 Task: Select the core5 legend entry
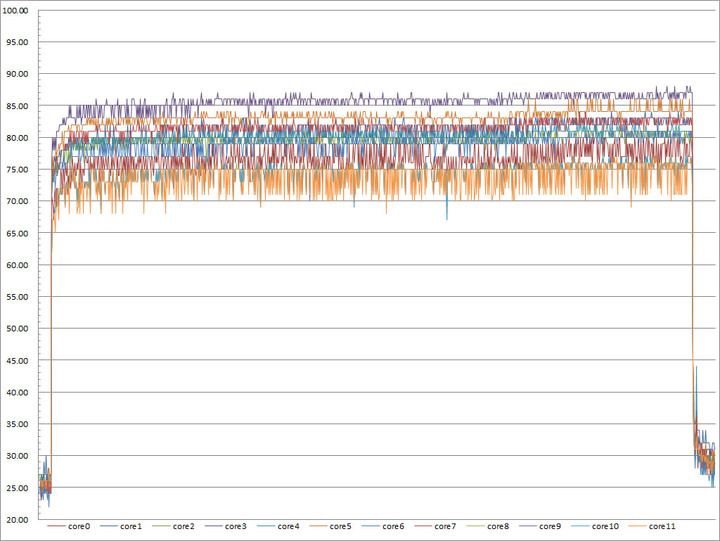click(x=331, y=526)
